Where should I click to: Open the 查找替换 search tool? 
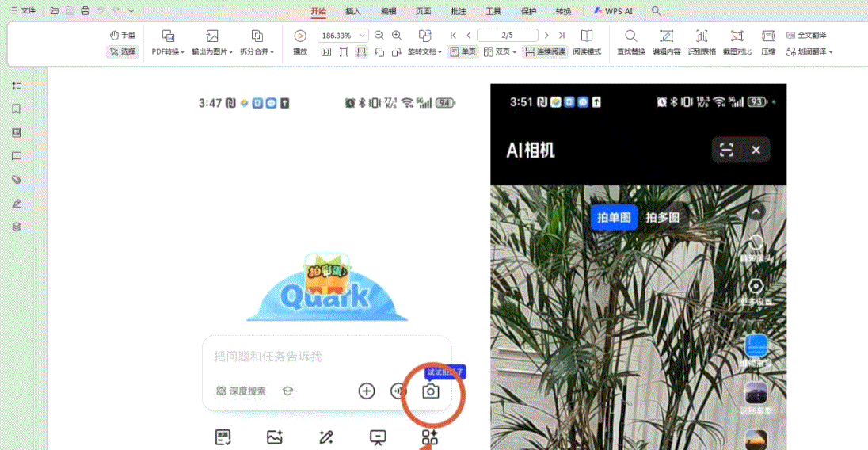[631, 43]
